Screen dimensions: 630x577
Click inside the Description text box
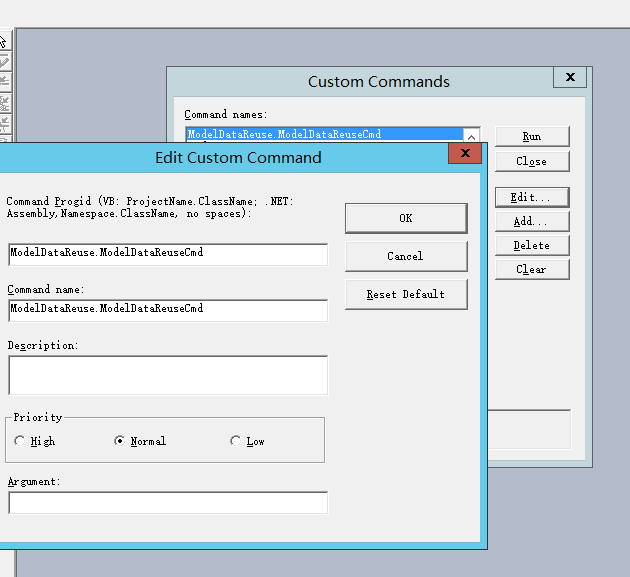[x=168, y=375]
